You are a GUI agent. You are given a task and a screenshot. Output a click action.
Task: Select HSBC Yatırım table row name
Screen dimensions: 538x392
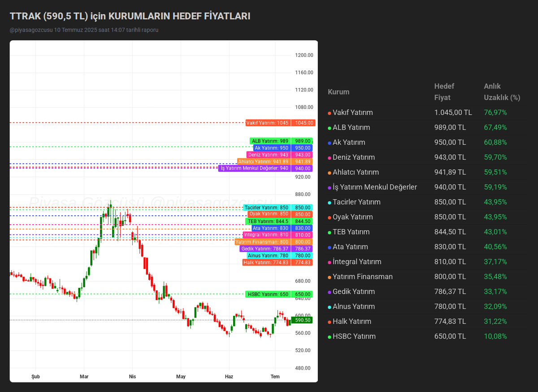pyautogui.click(x=354, y=336)
